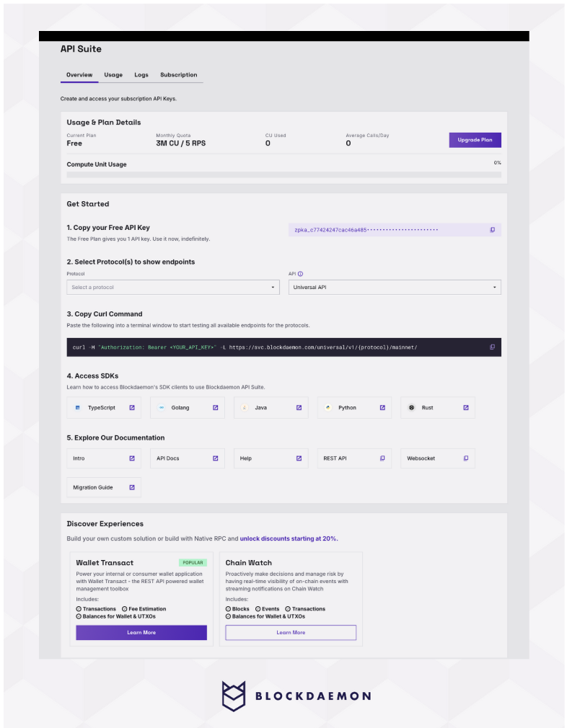The image size is (567, 728).
Task: Open the Subscription tab
Action: [x=178, y=75]
